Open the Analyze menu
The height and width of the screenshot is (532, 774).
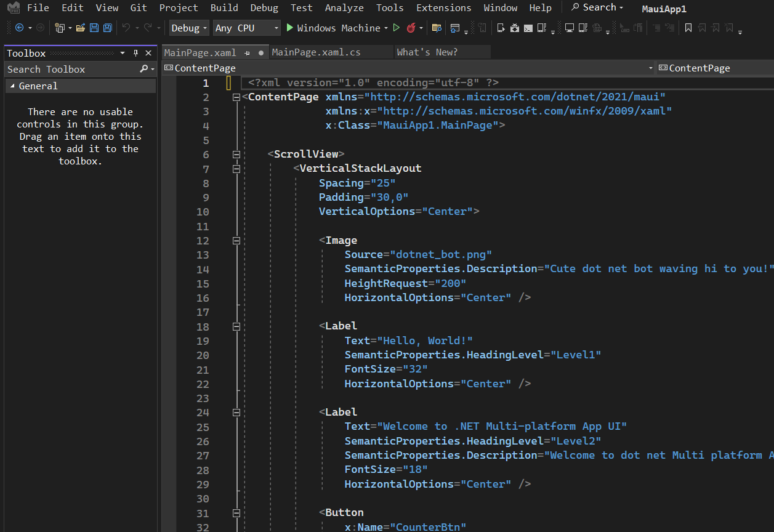click(344, 8)
